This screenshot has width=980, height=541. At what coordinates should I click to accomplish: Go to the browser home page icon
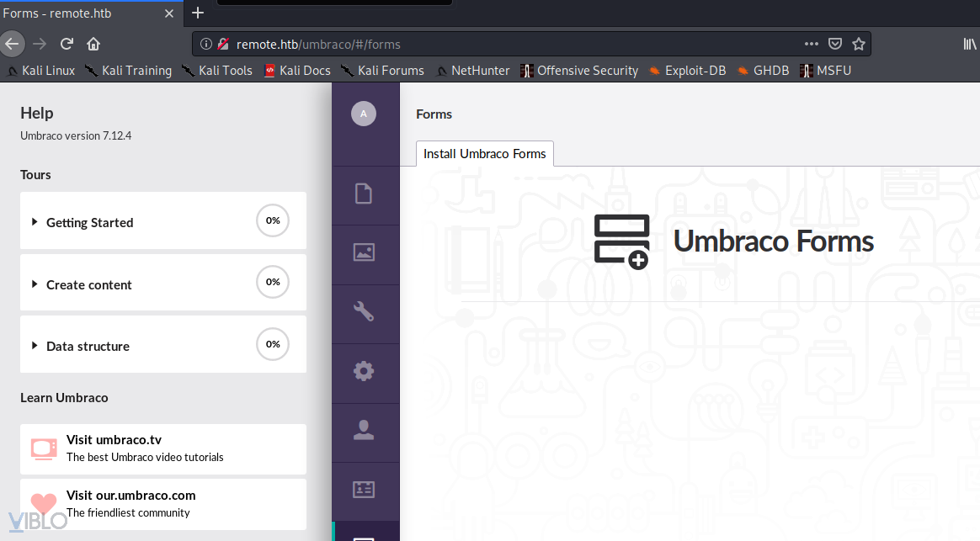[93, 44]
